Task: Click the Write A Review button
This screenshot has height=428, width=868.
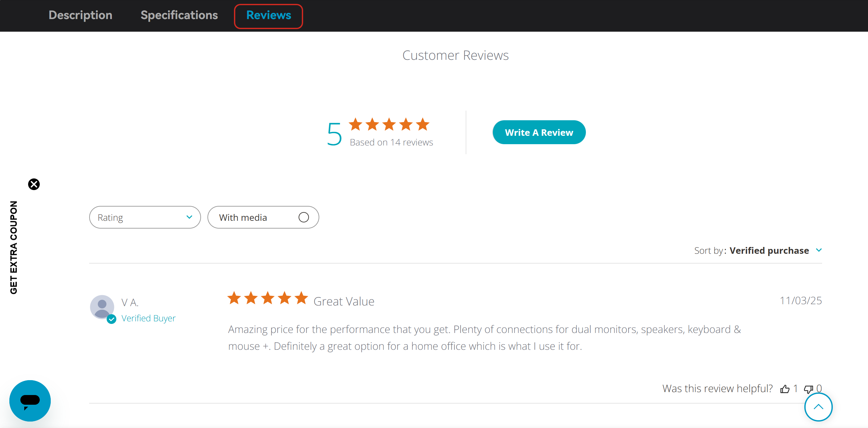Action: point(538,133)
